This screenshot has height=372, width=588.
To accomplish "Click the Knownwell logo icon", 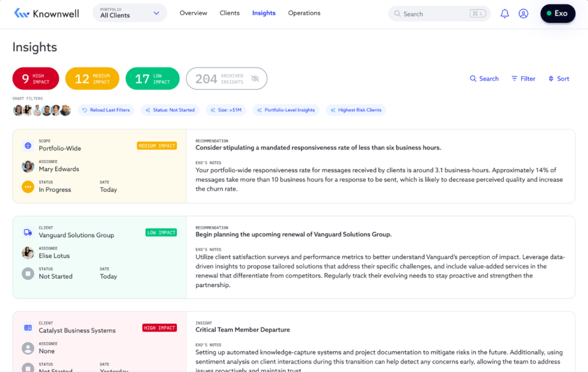I will (x=22, y=13).
